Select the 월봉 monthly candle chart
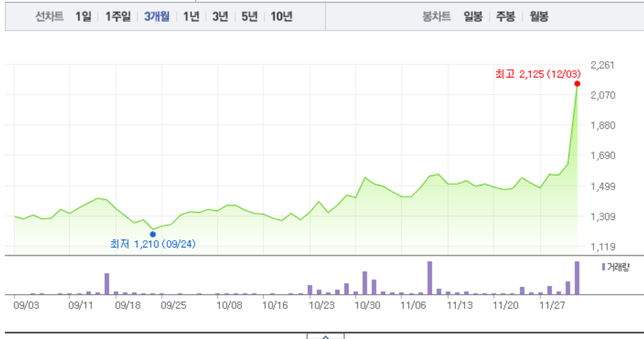Viewport: 644px width, 339px height. pyautogui.click(x=538, y=16)
